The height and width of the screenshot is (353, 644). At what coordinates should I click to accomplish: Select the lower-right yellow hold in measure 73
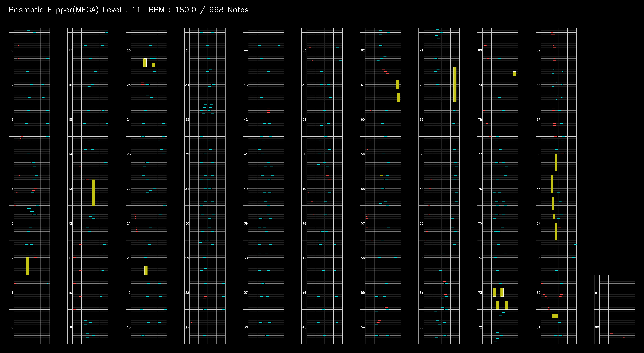pos(506,305)
